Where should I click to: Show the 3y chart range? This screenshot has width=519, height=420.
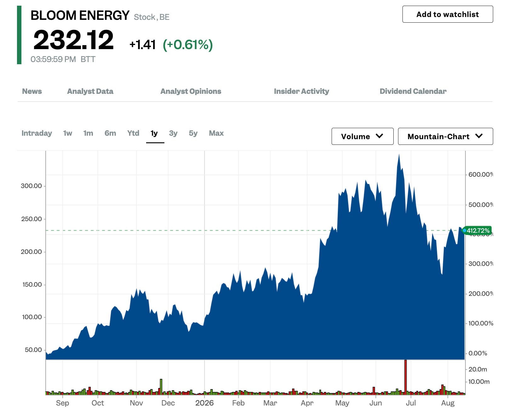[x=173, y=133]
